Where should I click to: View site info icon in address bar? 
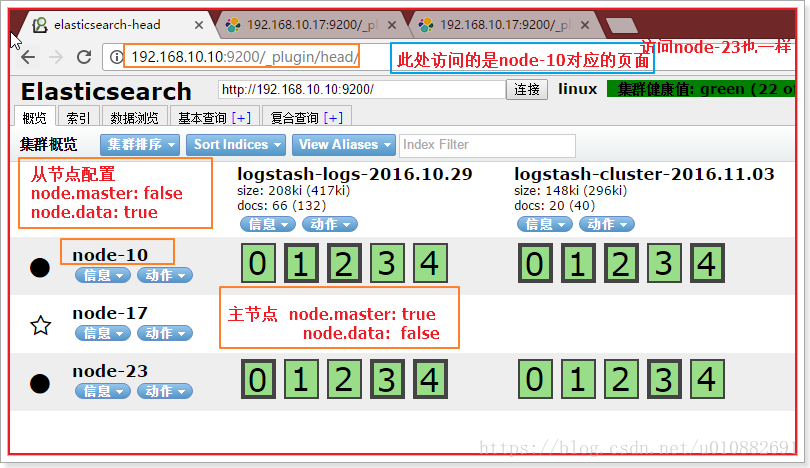coord(117,57)
